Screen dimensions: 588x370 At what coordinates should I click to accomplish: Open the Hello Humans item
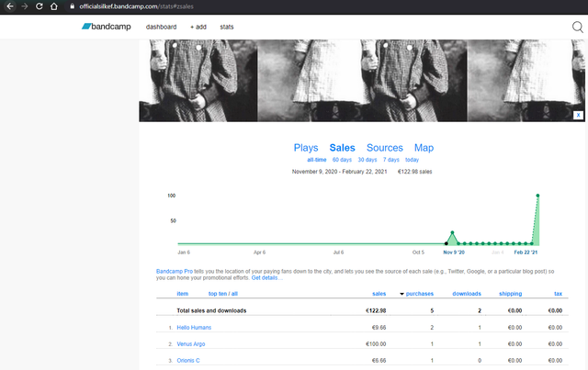(194, 327)
